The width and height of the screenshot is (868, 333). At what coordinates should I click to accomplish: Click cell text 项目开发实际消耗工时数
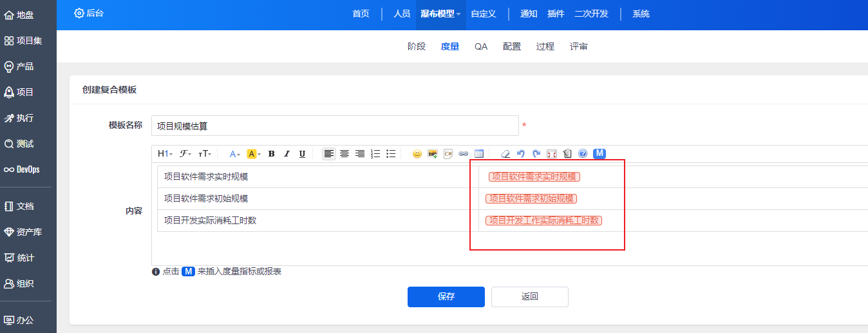click(x=211, y=220)
